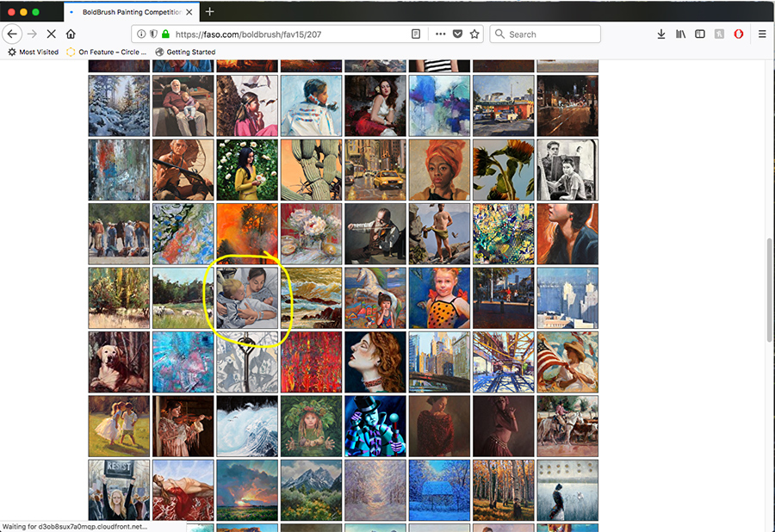This screenshot has width=775, height=532.
Task: Open the elderly man holding baby painting
Action: coord(183,106)
